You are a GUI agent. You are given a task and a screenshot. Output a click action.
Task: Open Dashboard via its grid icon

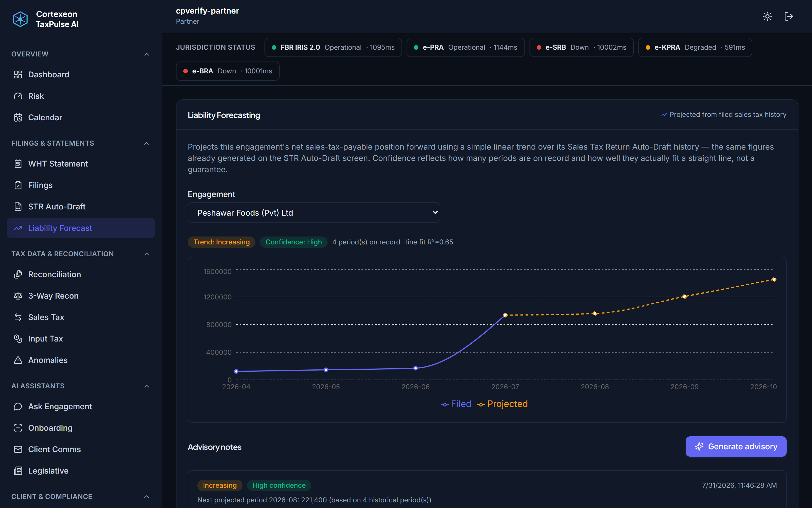coord(18,75)
